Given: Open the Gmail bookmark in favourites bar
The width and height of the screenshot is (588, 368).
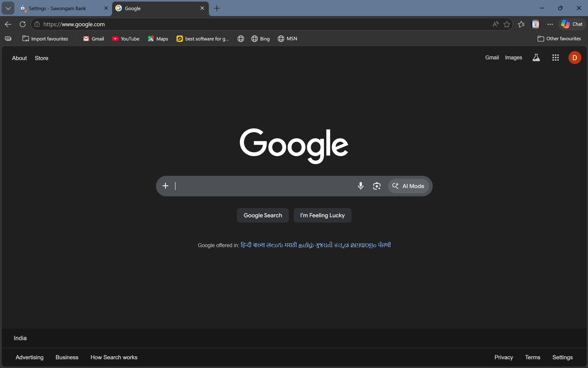Looking at the screenshot, I should tap(94, 39).
